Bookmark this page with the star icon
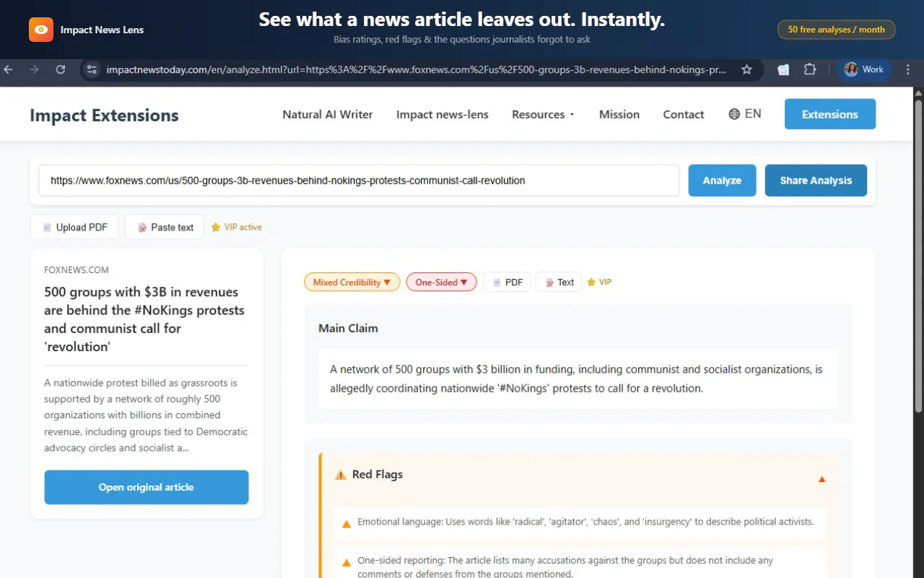This screenshot has width=924, height=578. click(x=747, y=69)
